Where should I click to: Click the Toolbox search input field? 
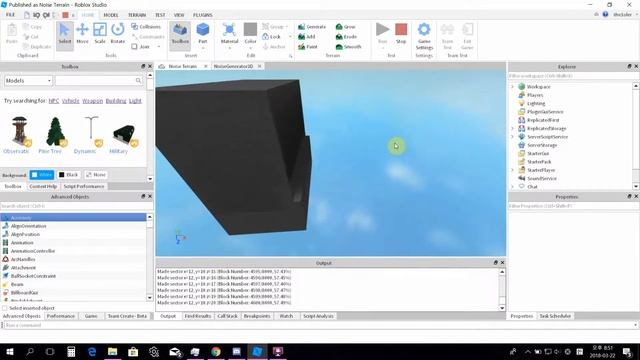pos(96,81)
